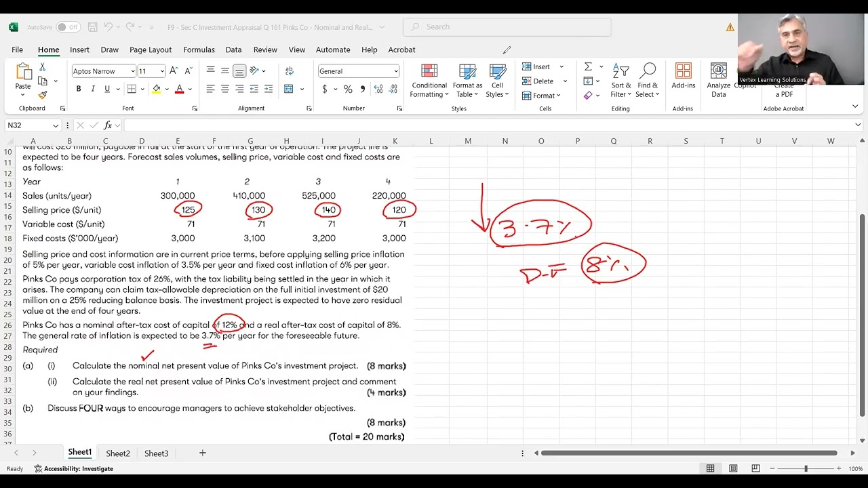Switch to the Page Layout tab

click(x=151, y=49)
